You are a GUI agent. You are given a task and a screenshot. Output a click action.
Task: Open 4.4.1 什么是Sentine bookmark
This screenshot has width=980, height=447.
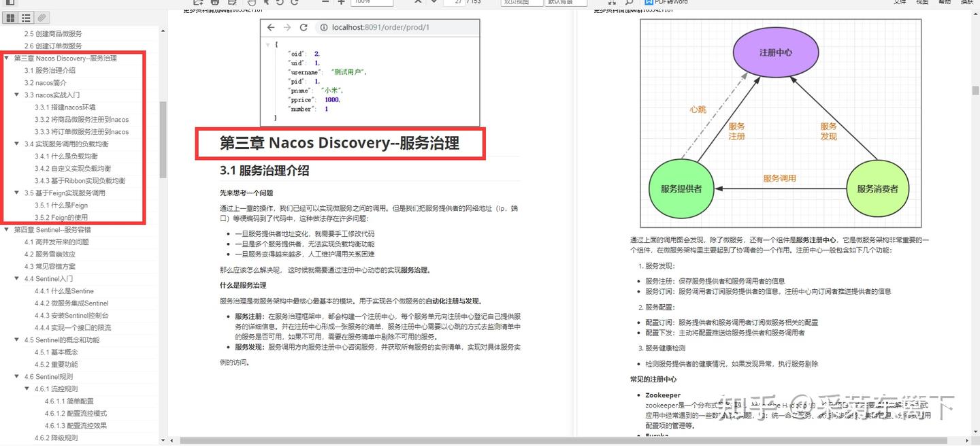click(65, 291)
